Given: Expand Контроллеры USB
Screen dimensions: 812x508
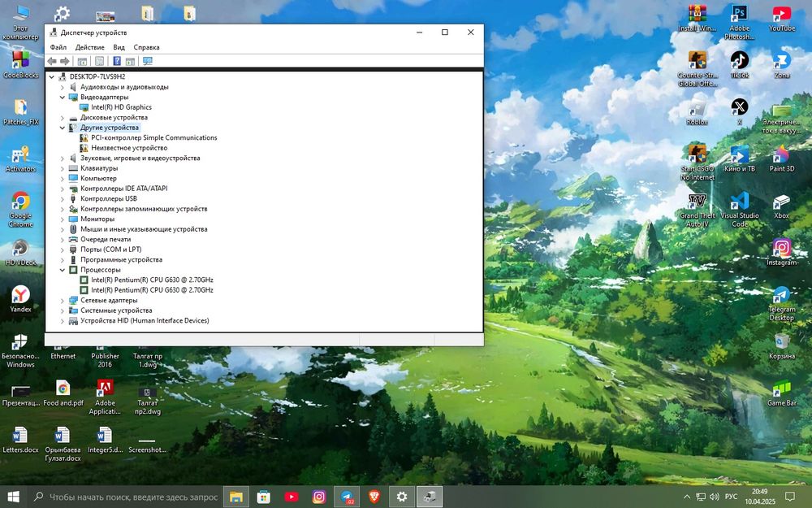Looking at the screenshot, I should pos(63,198).
